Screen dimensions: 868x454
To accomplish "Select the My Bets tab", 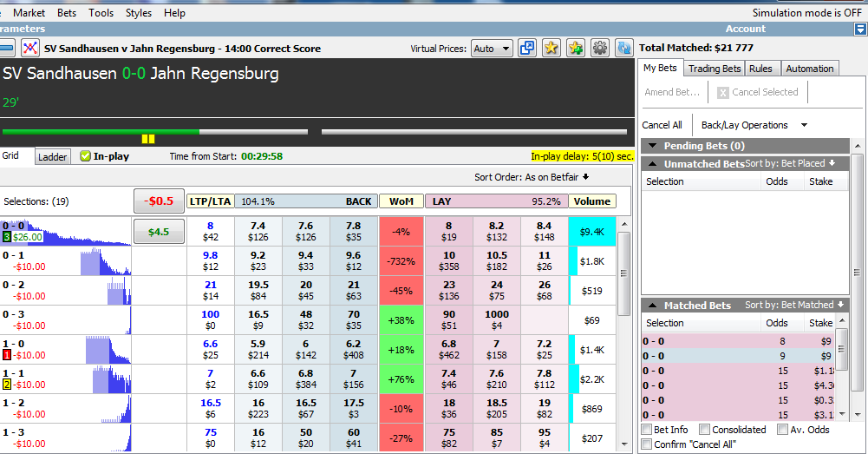I will tap(660, 68).
